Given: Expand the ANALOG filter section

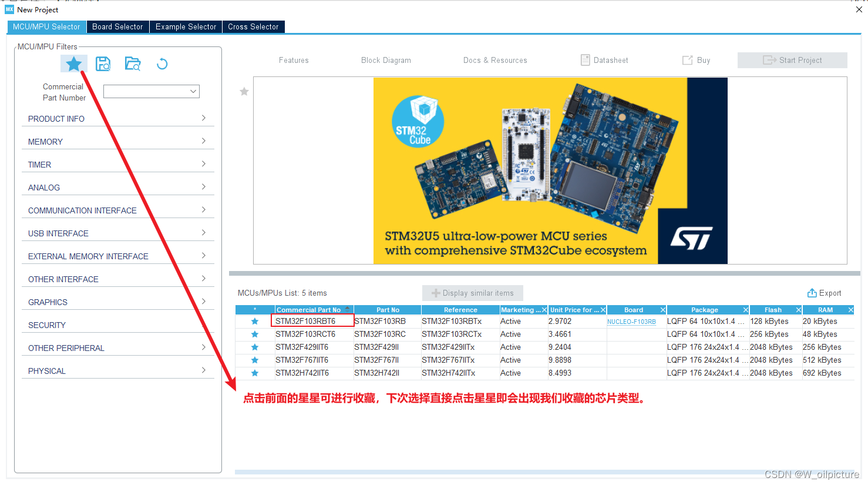Looking at the screenshot, I should pyautogui.click(x=118, y=187).
